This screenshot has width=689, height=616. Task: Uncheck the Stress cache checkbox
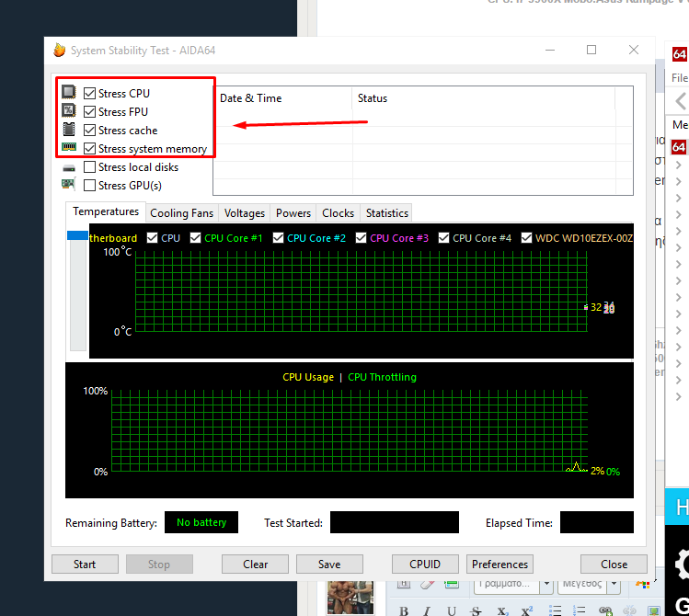[x=89, y=130]
